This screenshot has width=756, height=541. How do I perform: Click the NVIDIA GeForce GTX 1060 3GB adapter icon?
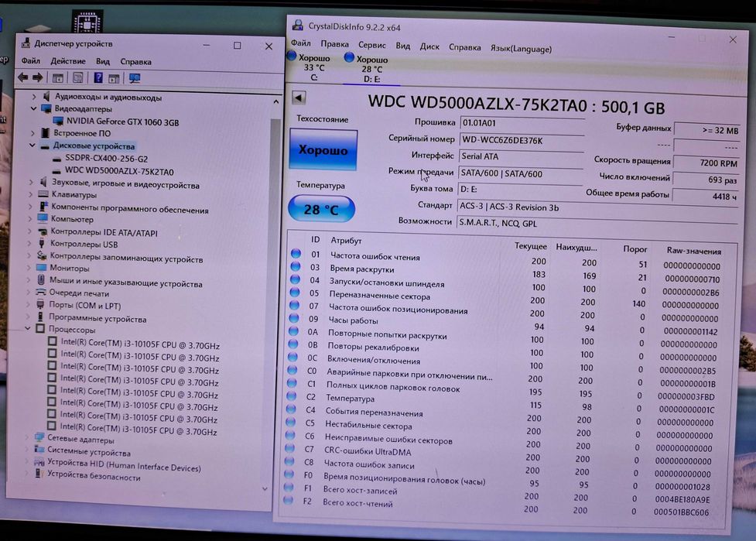(58, 121)
